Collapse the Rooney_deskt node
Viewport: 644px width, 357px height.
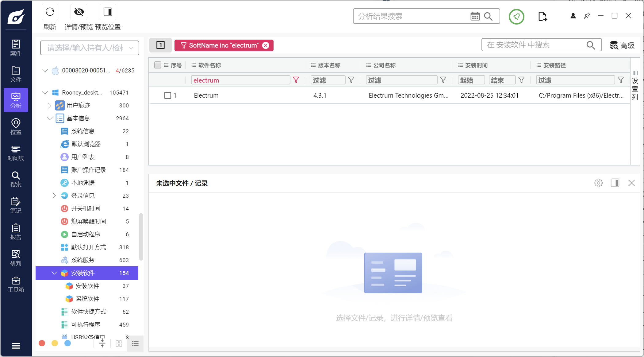(45, 93)
